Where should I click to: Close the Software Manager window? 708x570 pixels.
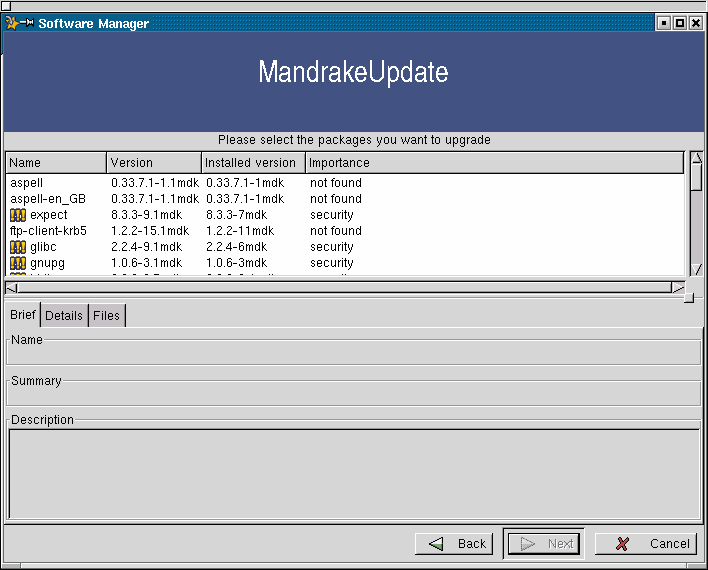pos(696,23)
